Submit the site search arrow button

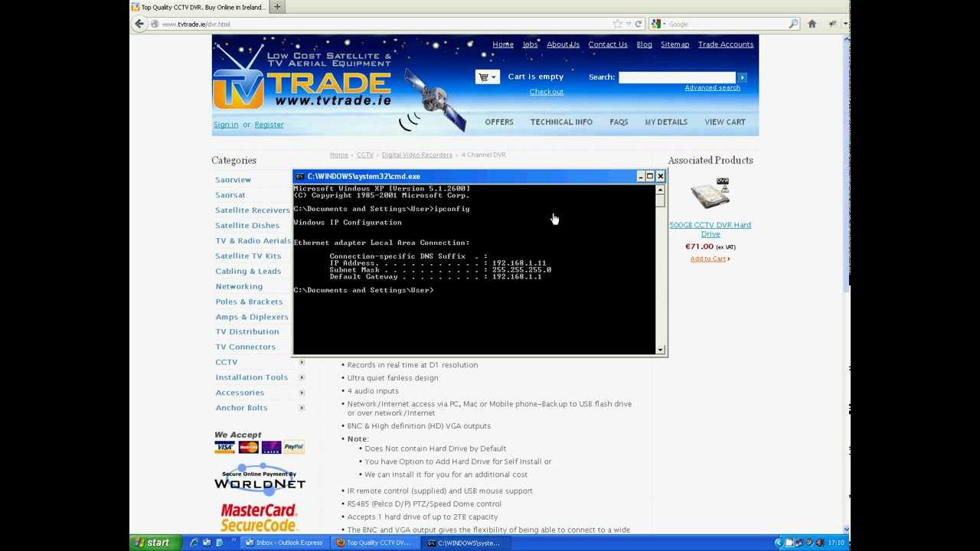click(x=742, y=77)
